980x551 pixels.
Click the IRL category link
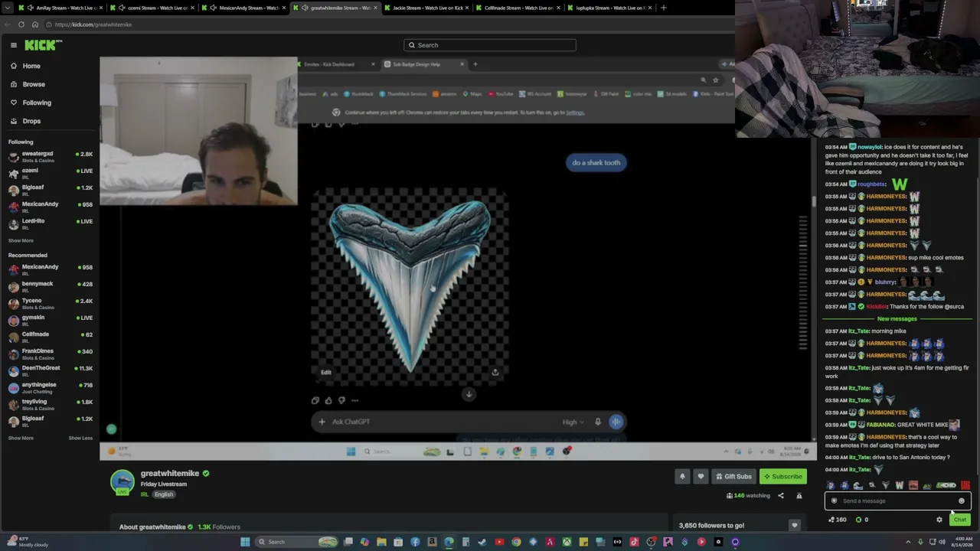pyautogui.click(x=144, y=494)
